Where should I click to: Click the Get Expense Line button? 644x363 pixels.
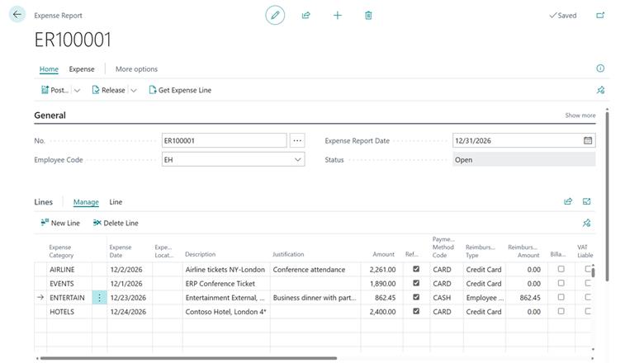180,91
